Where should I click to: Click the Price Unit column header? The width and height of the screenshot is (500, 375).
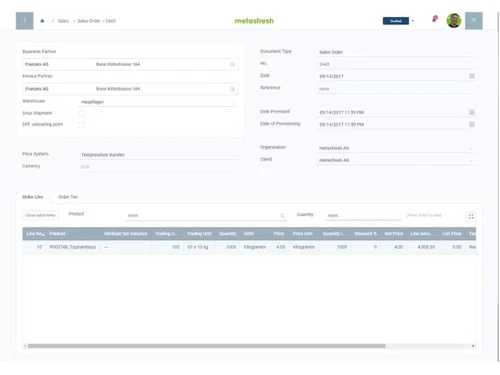(x=303, y=234)
